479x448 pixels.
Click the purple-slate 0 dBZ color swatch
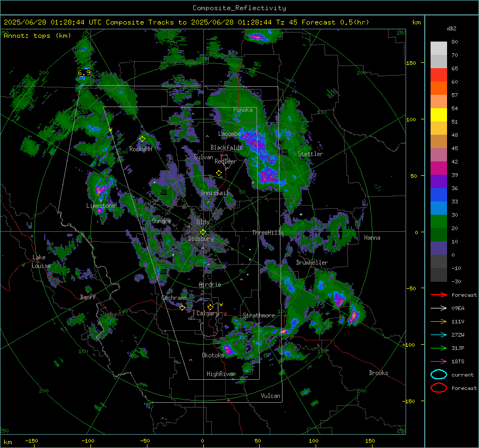point(439,248)
